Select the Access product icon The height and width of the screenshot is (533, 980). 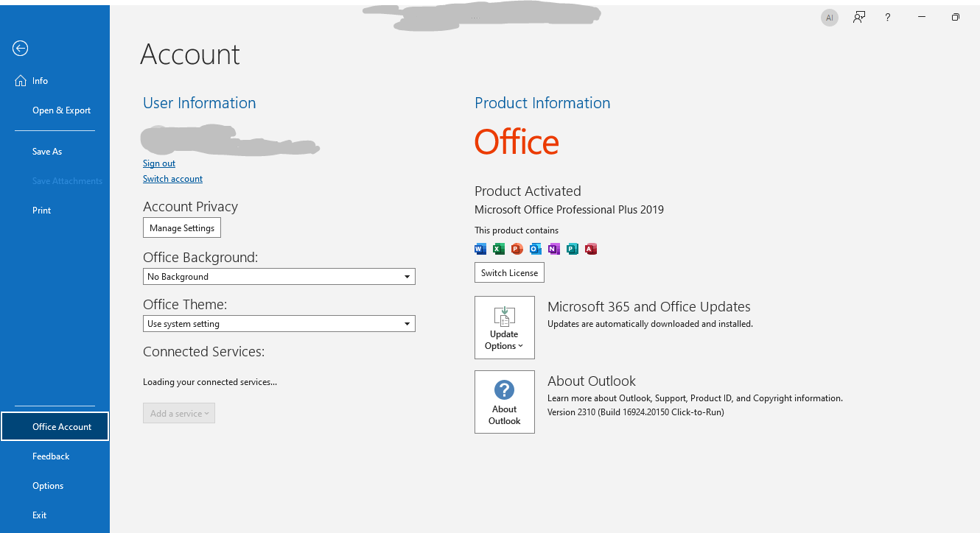[590, 249]
